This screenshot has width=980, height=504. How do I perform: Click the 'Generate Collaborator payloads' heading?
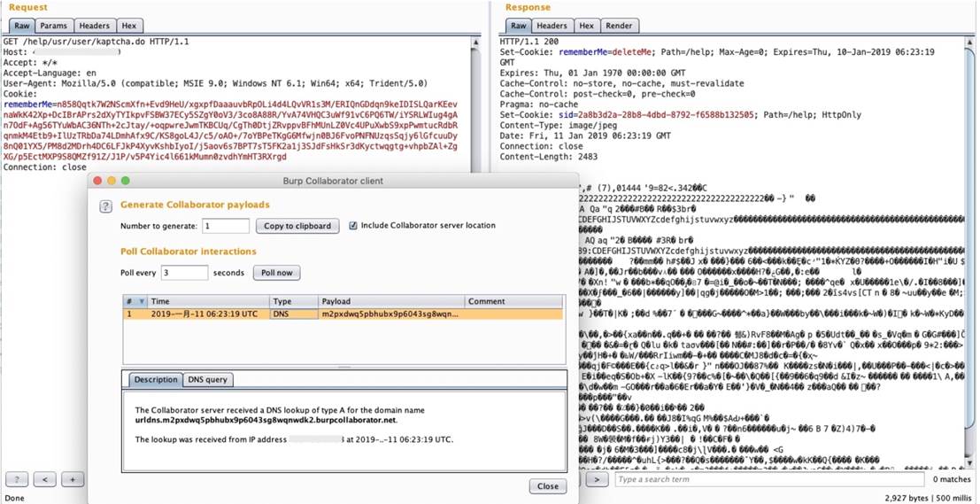point(195,205)
